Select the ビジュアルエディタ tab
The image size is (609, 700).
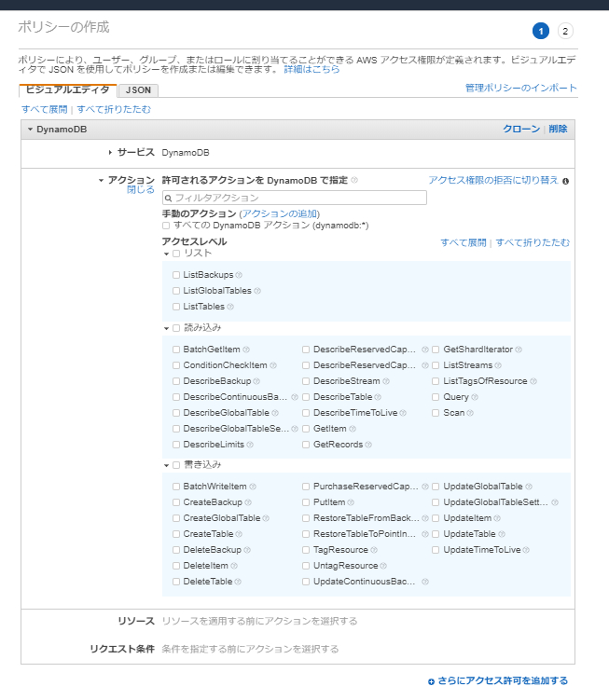coord(67,90)
